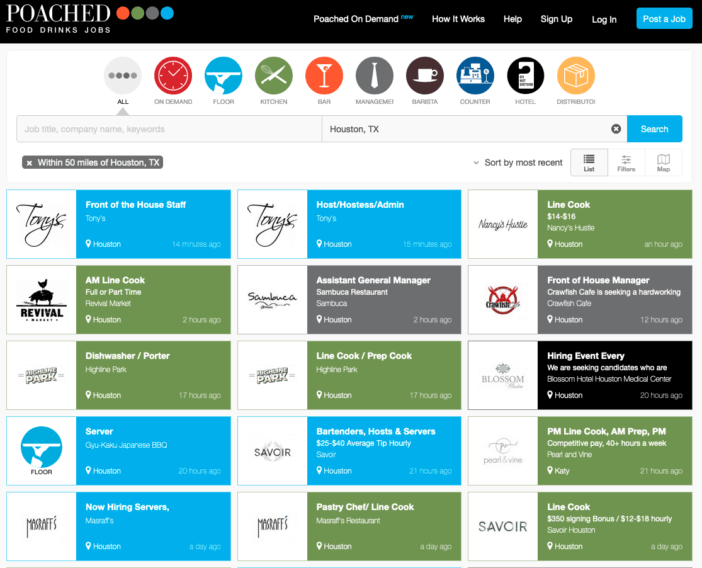This screenshot has width=702, height=568.
Task: Click the Floor icon on Server card
Action: (x=41, y=451)
